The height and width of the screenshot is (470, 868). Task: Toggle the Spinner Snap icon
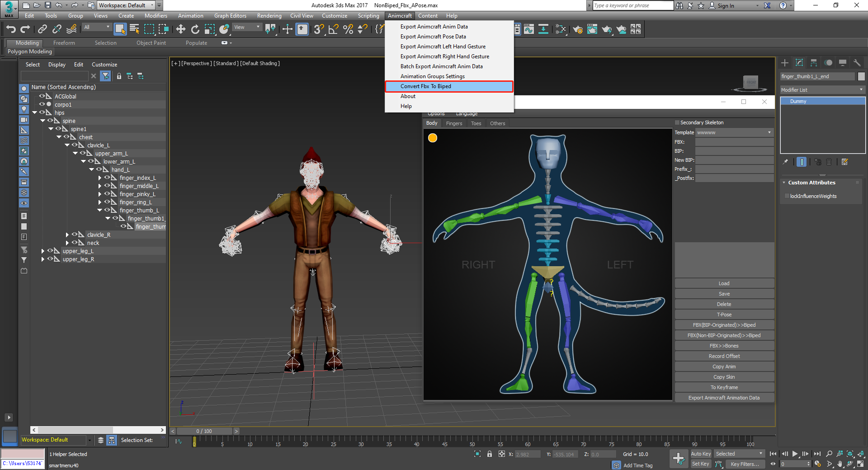[x=363, y=29]
